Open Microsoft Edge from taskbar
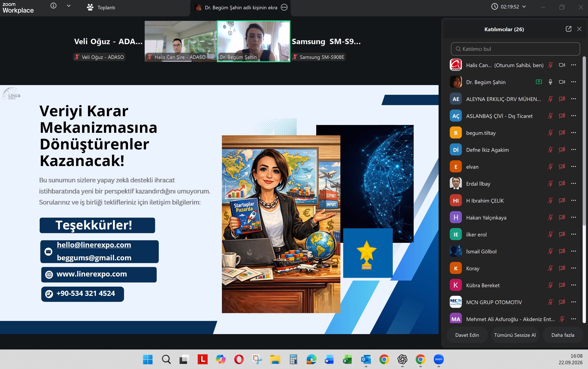This screenshot has height=369, width=588. tap(311, 360)
